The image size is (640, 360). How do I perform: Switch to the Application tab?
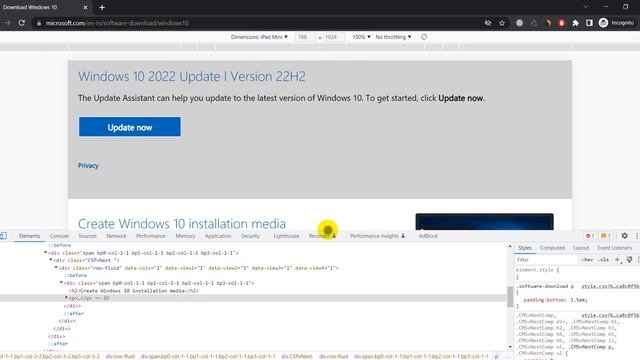[218, 236]
